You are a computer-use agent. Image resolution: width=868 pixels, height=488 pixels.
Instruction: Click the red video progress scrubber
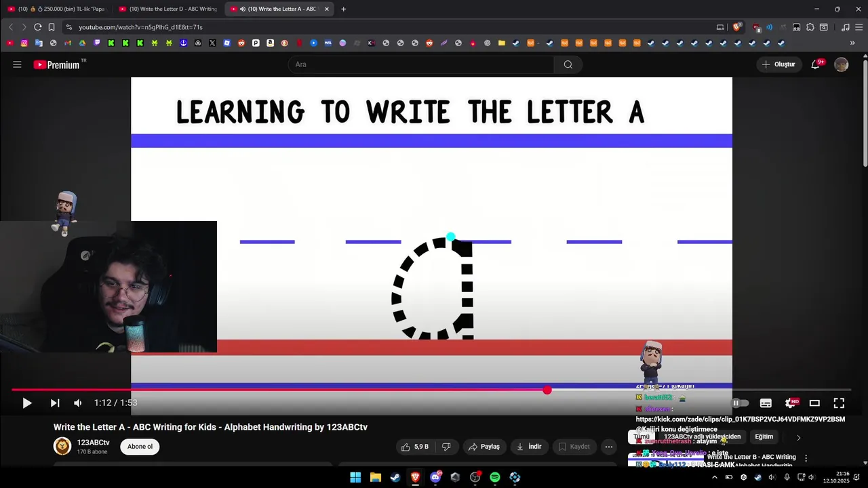pyautogui.click(x=547, y=390)
